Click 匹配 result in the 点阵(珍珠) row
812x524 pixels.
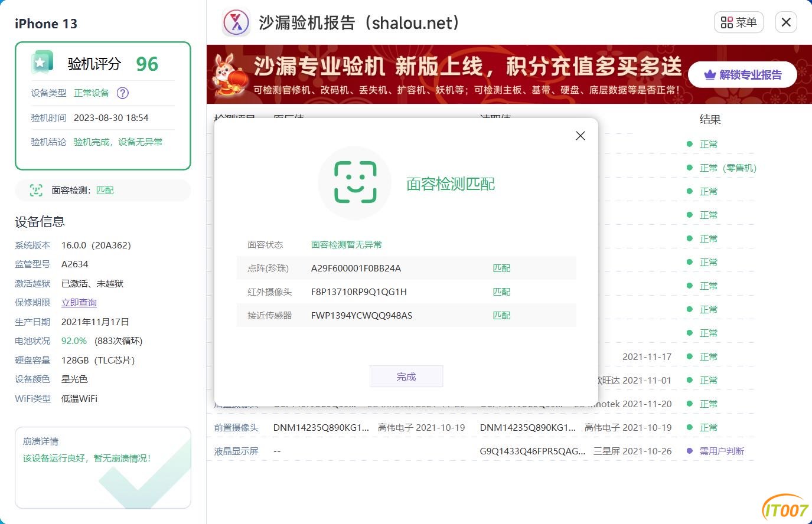click(501, 268)
